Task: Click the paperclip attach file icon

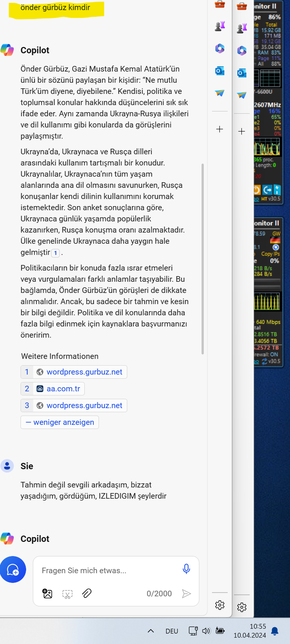Action: [87, 593]
